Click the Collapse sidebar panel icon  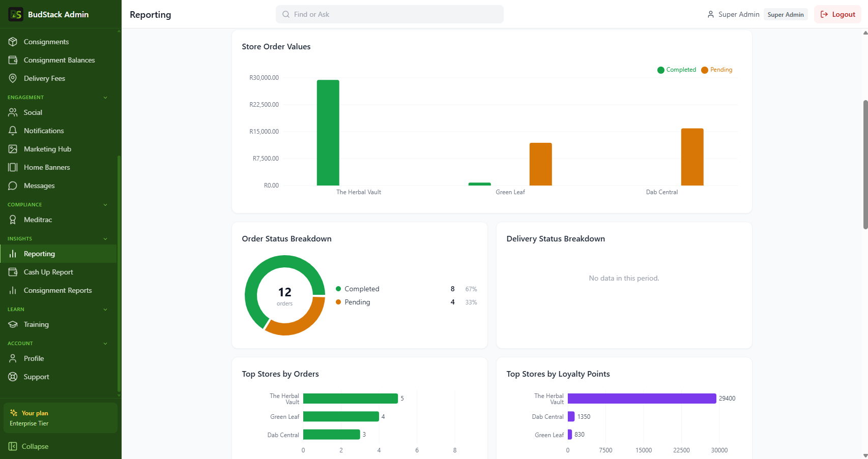point(13,446)
